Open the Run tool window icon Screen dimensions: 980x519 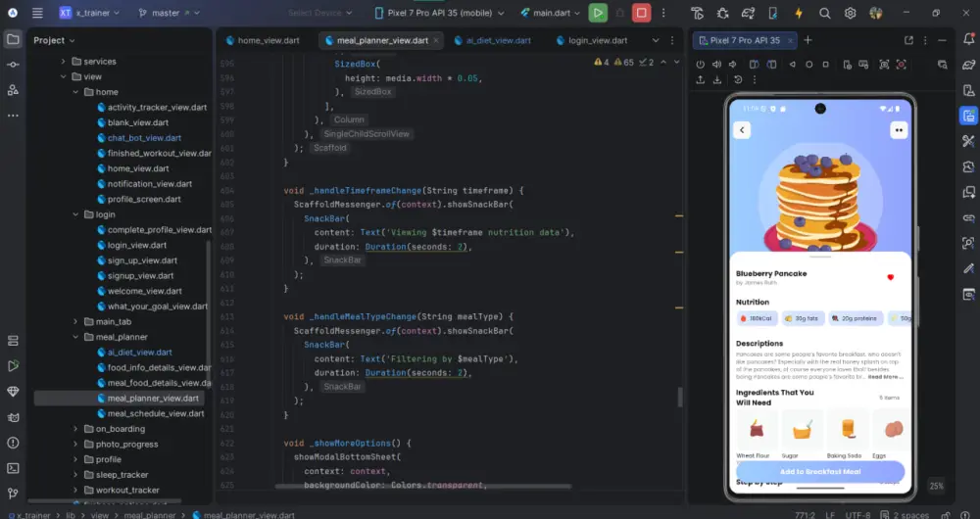(x=13, y=366)
